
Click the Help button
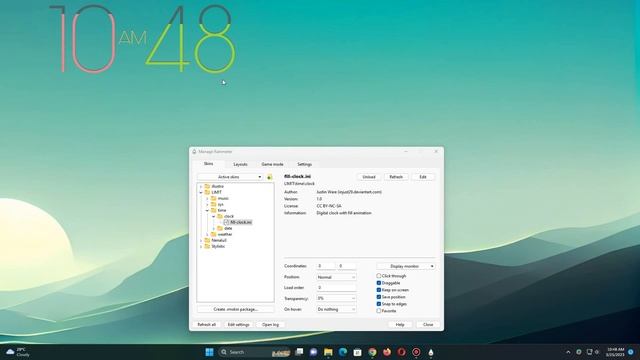pyautogui.click(x=400, y=324)
